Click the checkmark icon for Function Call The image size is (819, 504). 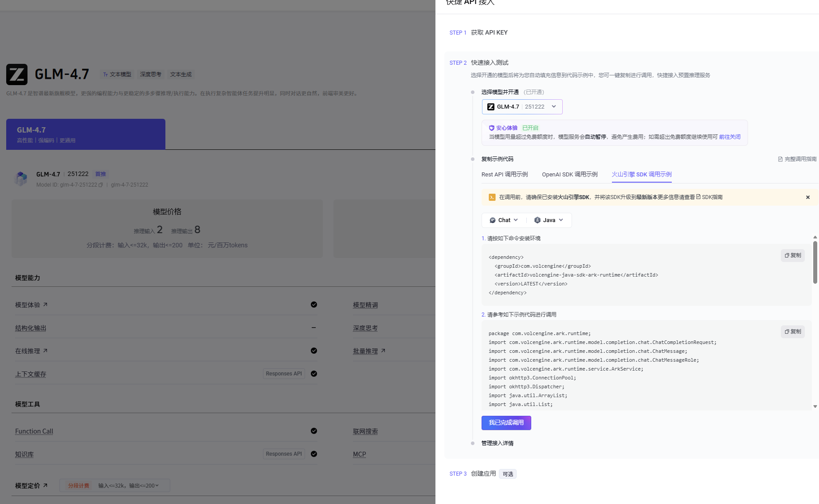pos(314,431)
